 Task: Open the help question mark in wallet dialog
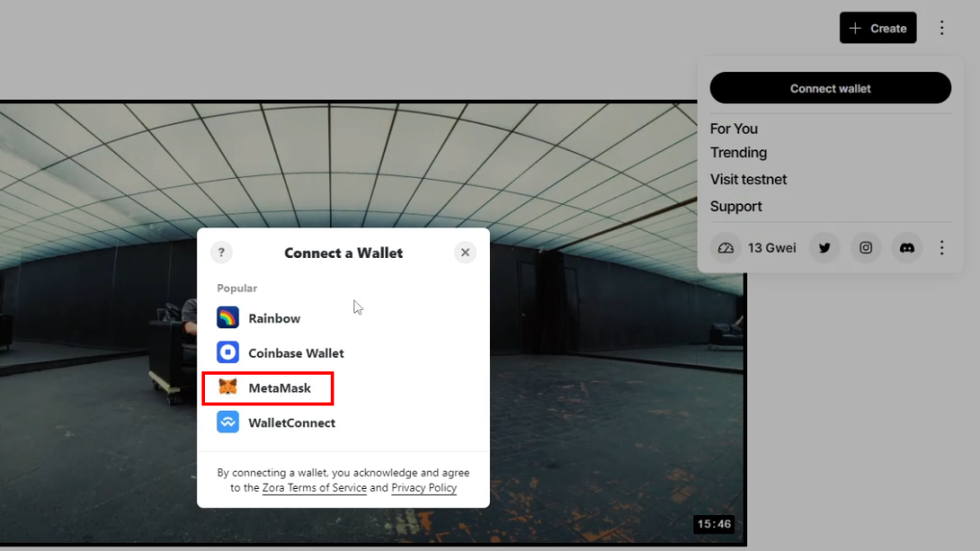(221, 253)
